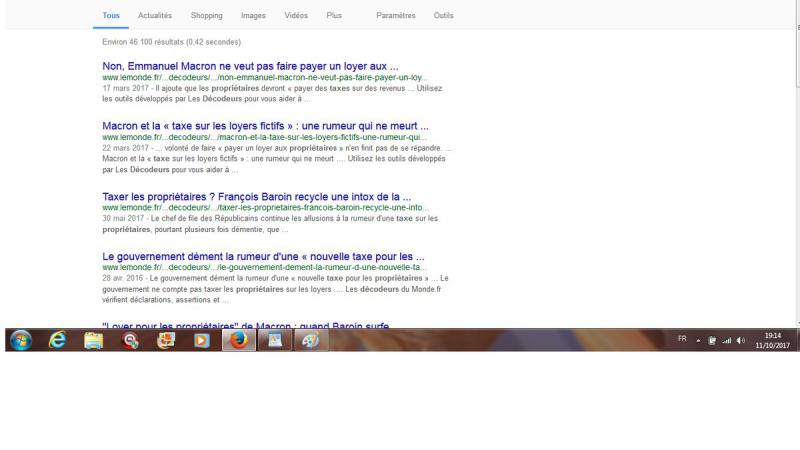
Task: Open the orange app icon beside the red magnifier
Action: [x=166, y=340]
